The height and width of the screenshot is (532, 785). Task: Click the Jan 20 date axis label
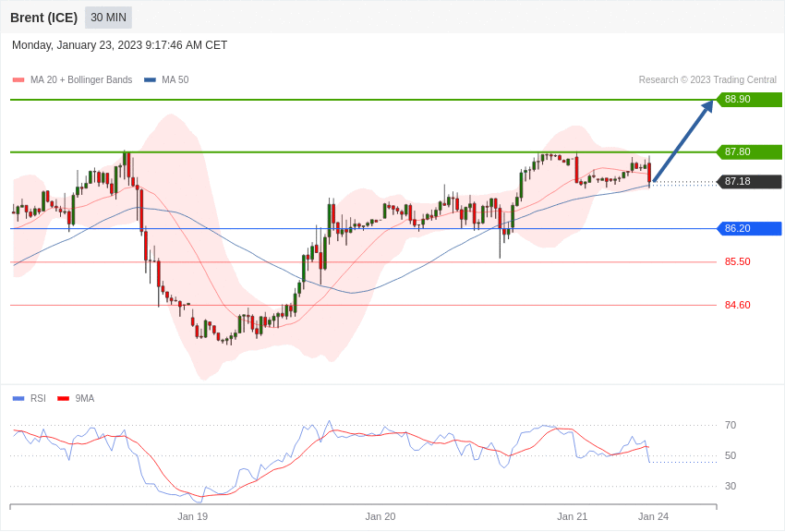[380, 516]
